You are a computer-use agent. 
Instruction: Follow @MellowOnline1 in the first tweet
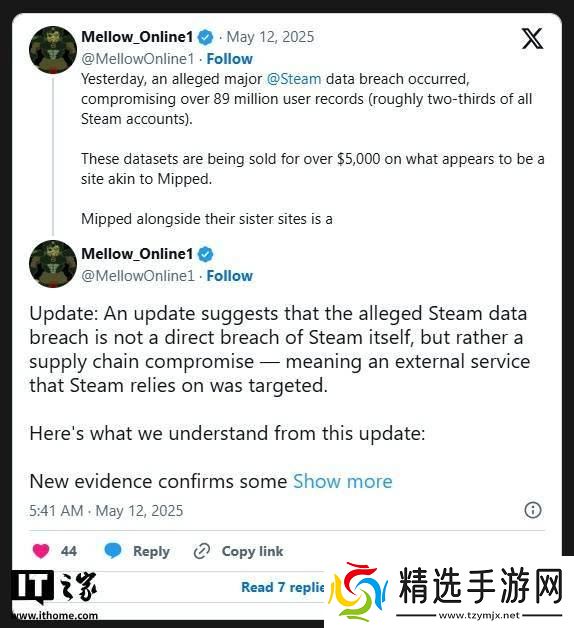pyautogui.click(x=230, y=59)
